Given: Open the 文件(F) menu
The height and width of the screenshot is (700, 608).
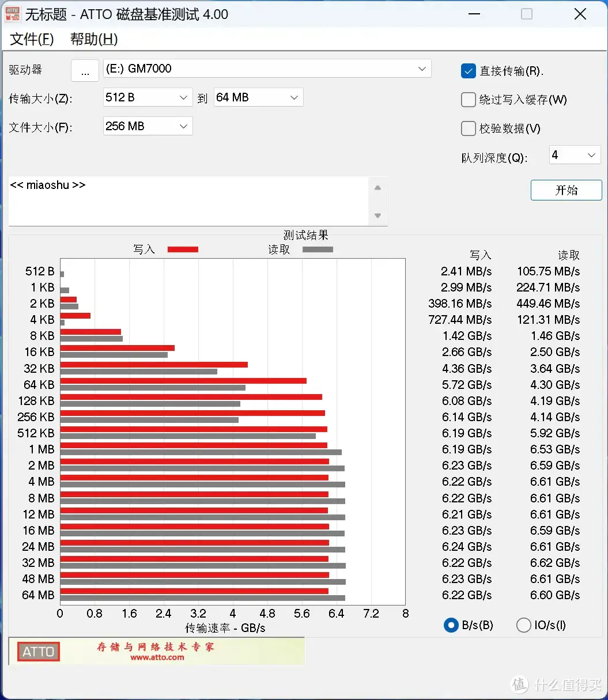Looking at the screenshot, I should pyautogui.click(x=31, y=39).
